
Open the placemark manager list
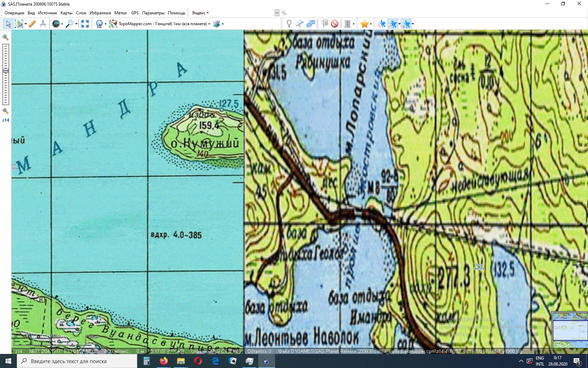325,24
